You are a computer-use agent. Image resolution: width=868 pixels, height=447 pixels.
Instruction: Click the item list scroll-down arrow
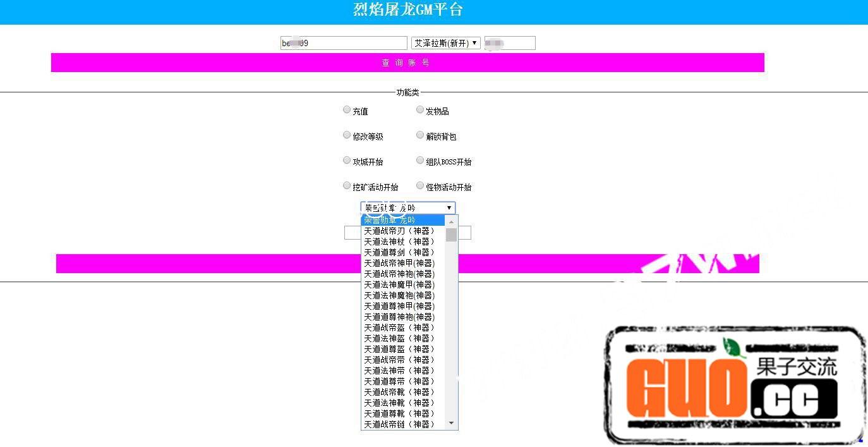(451, 423)
